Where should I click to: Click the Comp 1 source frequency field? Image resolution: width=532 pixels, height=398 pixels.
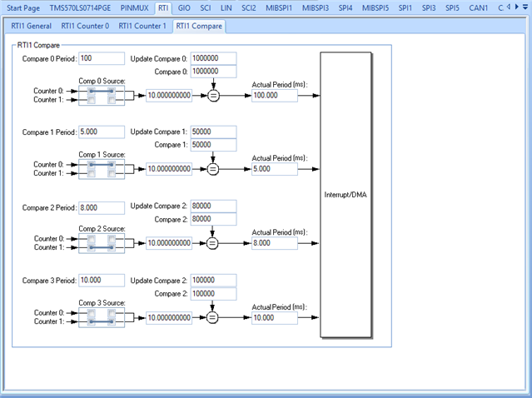coord(169,169)
